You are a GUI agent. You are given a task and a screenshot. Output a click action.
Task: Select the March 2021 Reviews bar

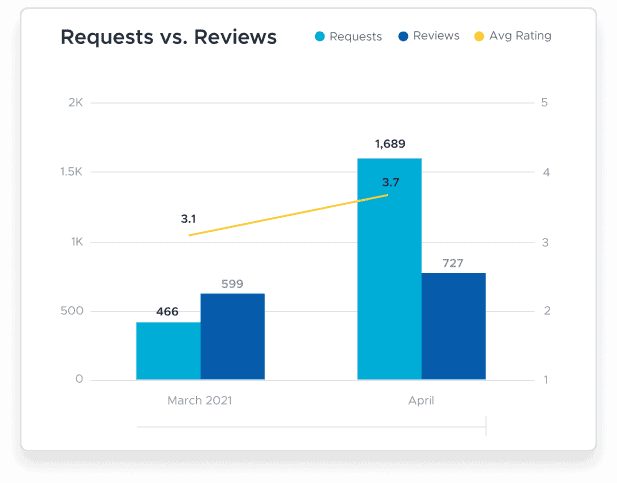pyautogui.click(x=232, y=337)
